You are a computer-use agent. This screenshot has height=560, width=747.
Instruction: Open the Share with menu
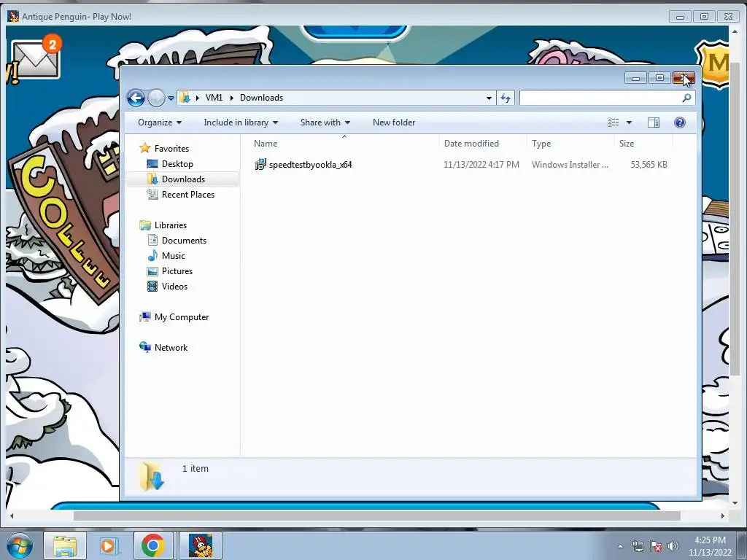pos(325,122)
